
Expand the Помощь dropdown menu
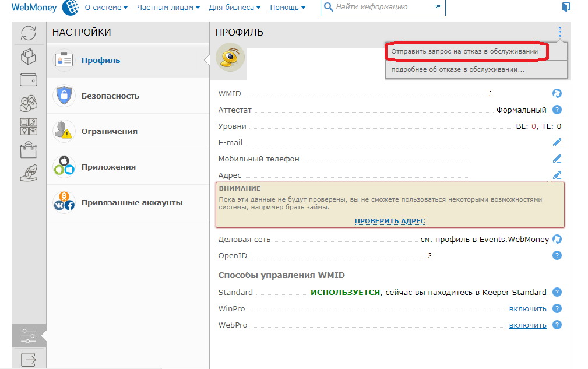288,8
